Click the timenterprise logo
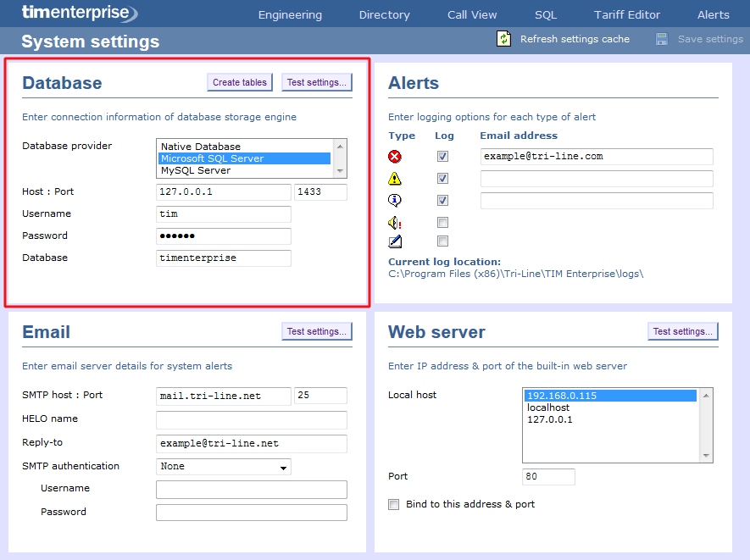This screenshot has width=750, height=560. pos(80,13)
